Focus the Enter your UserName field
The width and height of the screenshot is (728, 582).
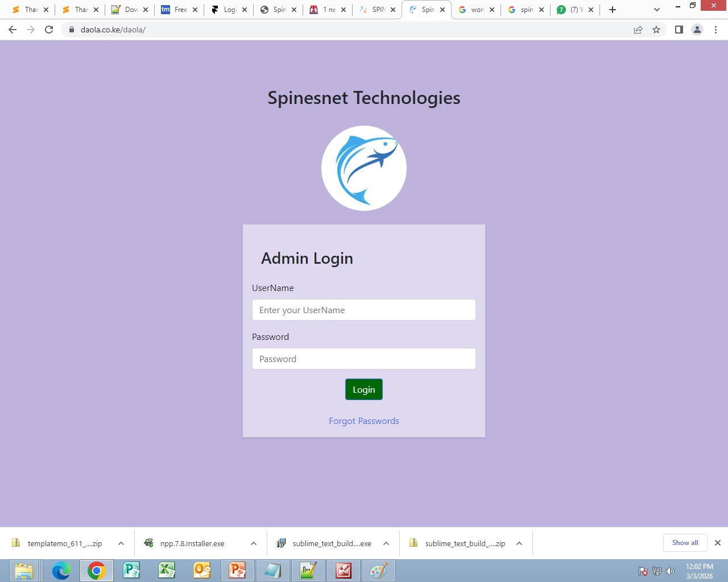click(x=364, y=310)
